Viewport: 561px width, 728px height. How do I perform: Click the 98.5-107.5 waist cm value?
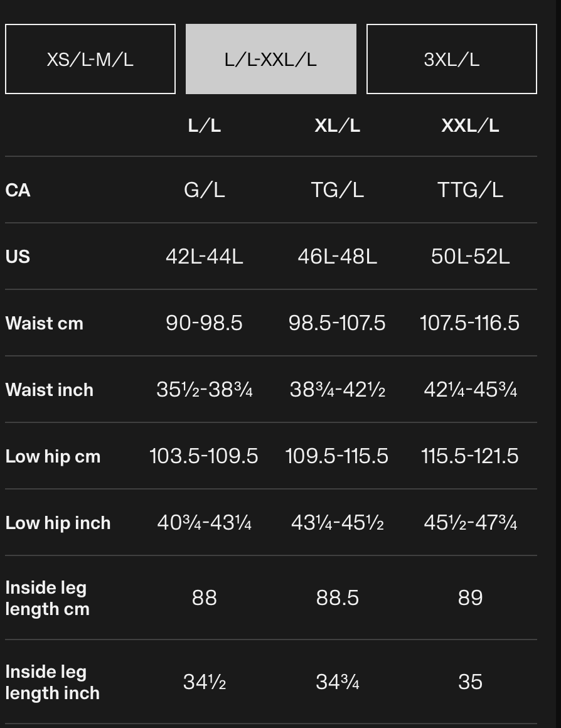point(337,323)
